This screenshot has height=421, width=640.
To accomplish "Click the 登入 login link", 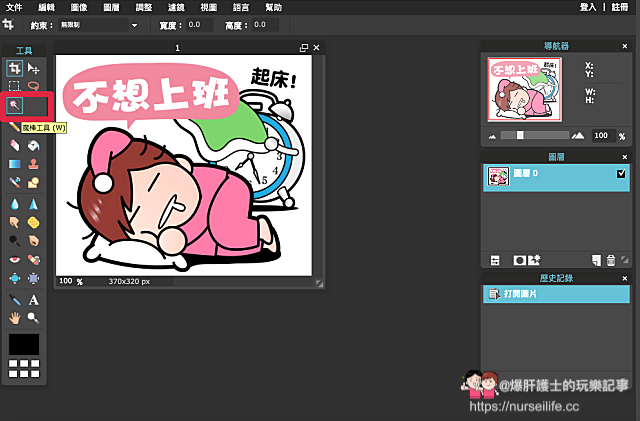I will click(x=588, y=7).
